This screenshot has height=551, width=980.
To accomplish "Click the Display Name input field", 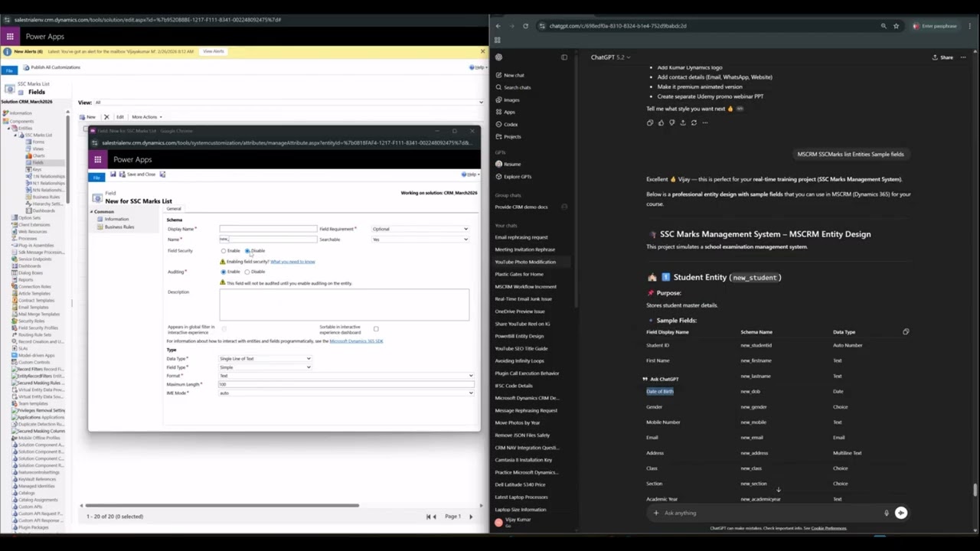I will click(268, 229).
